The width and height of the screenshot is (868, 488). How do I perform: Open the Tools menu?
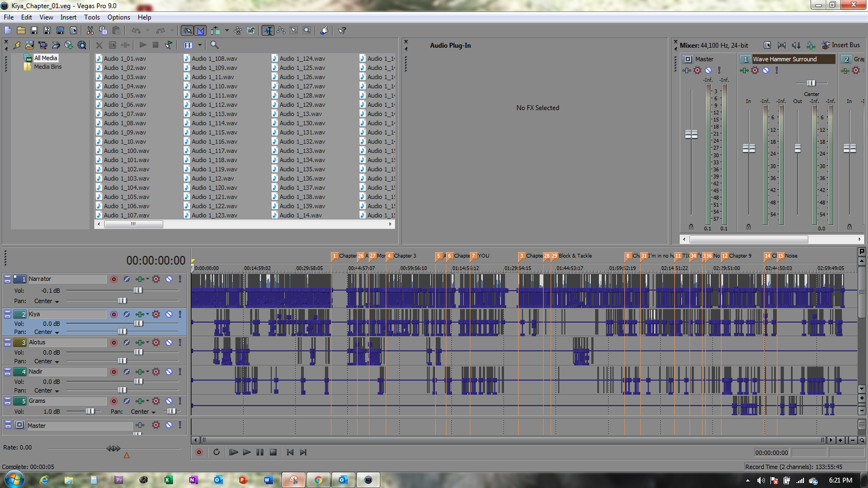[x=92, y=17]
